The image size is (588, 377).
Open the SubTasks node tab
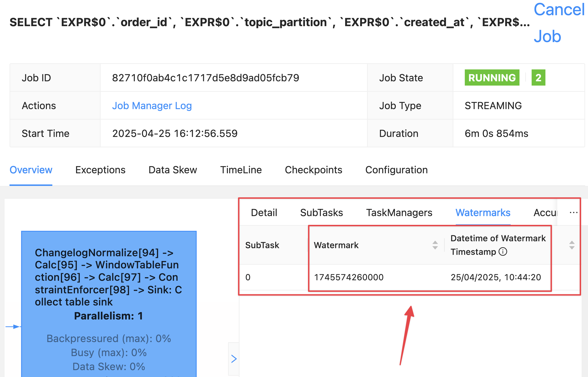click(x=321, y=213)
